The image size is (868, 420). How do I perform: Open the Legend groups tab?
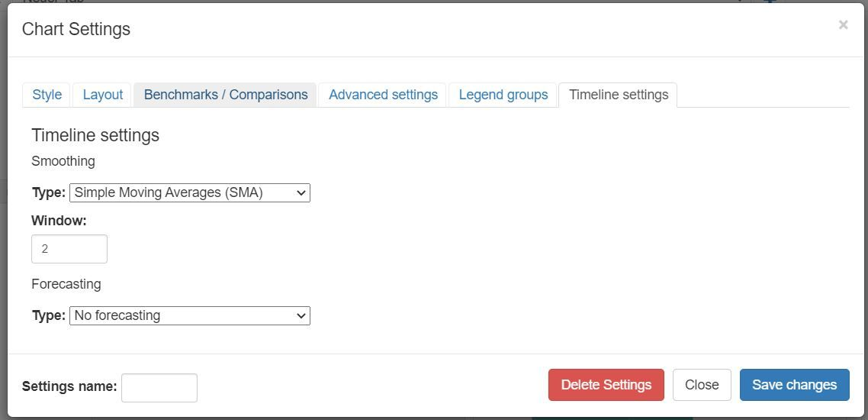[x=503, y=95]
